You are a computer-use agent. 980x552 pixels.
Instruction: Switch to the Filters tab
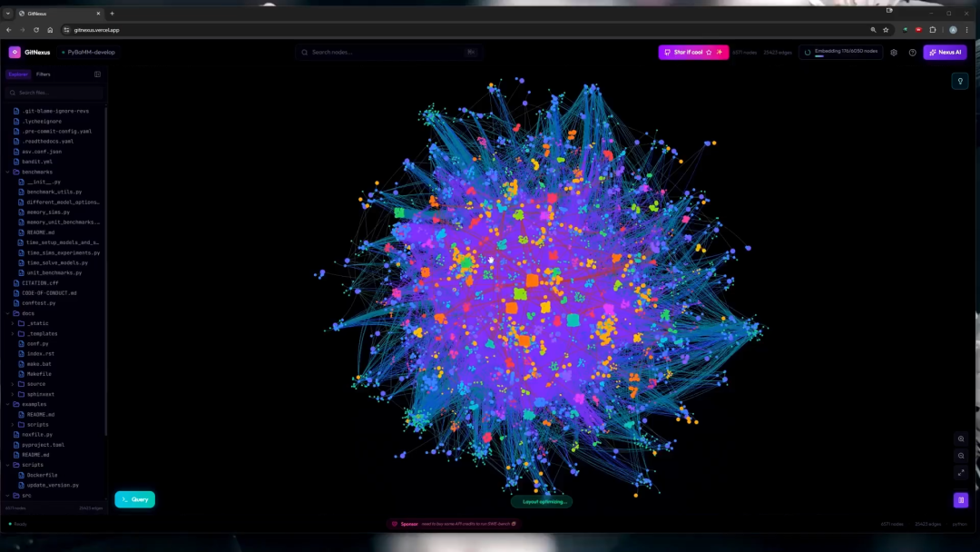click(x=44, y=74)
